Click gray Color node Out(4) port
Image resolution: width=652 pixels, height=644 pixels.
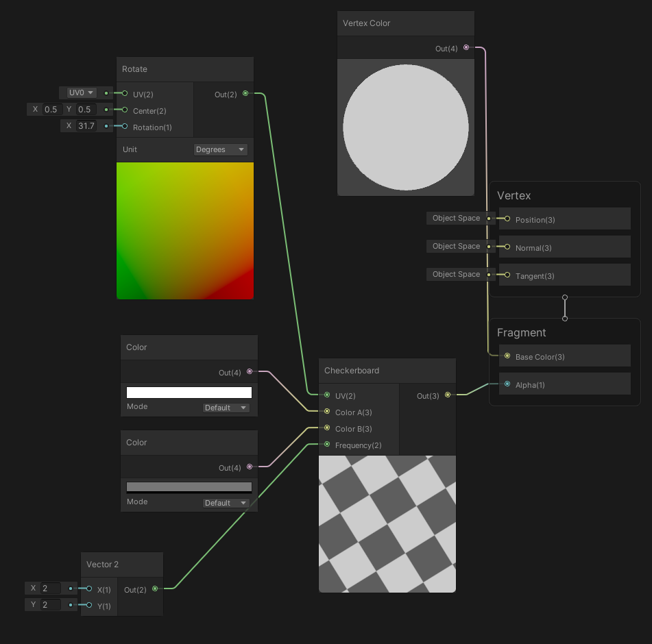click(x=250, y=467)
